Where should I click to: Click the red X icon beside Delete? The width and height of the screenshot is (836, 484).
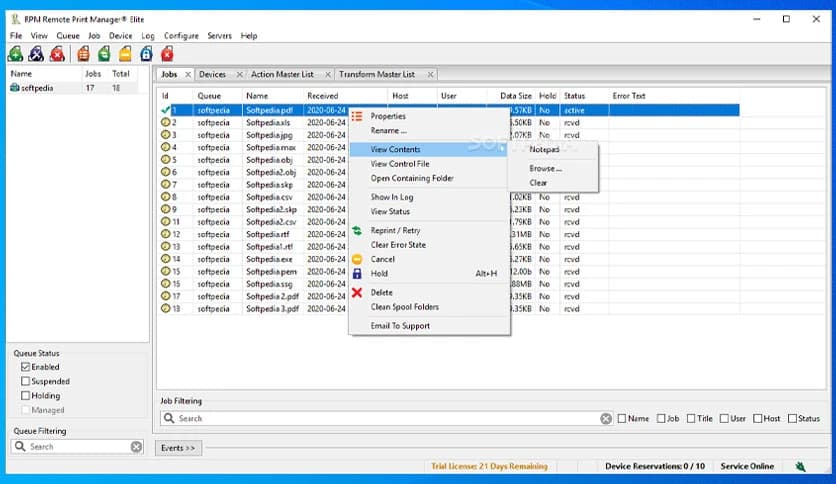tap(357, 292)
